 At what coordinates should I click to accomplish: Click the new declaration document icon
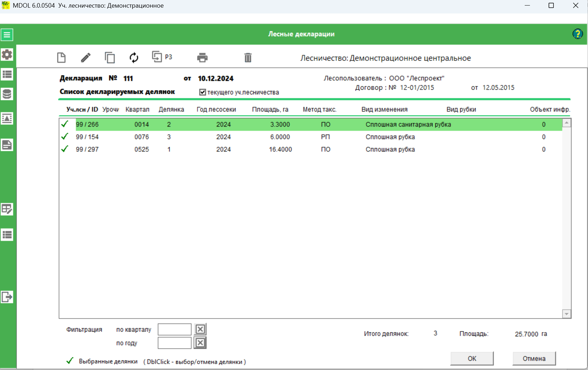pos(61,57)
